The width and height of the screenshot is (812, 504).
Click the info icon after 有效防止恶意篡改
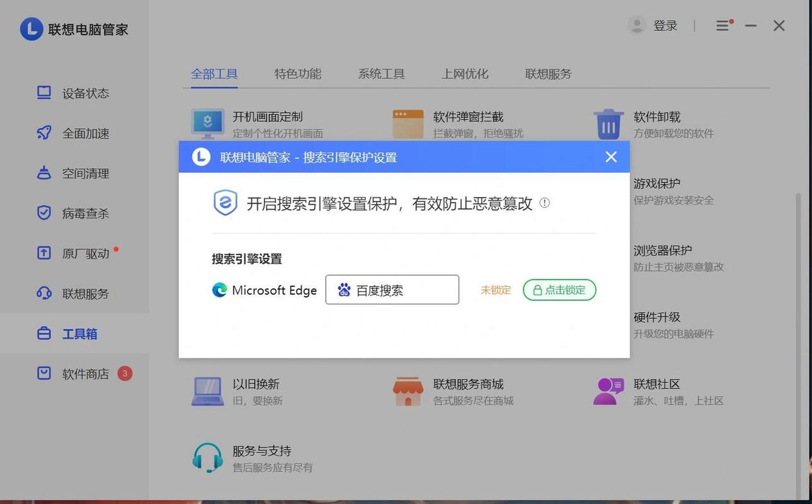click(x=545, y=203)
